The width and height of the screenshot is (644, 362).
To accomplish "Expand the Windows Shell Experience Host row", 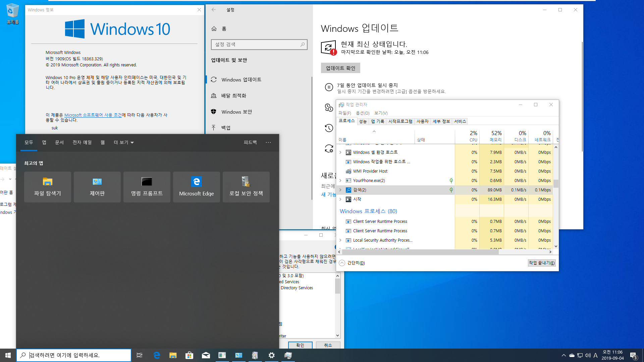I will point(340,153).
